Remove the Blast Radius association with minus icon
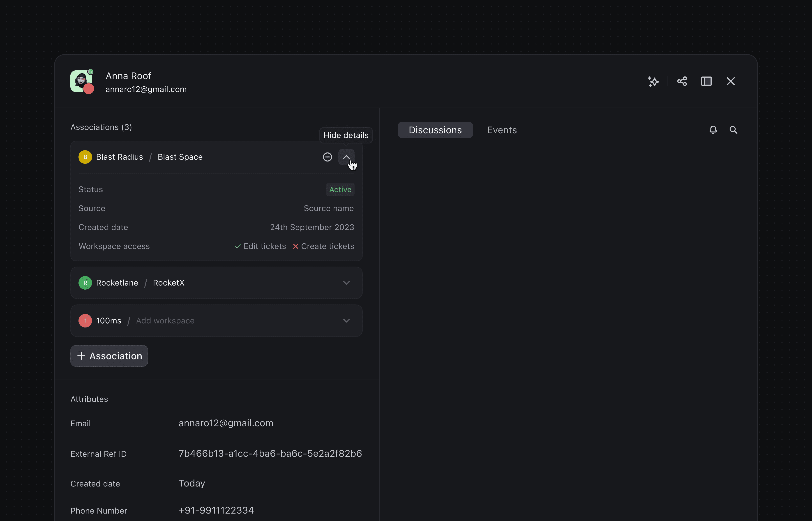The height and width of the screenshot is (521, 812). point(327,157)
